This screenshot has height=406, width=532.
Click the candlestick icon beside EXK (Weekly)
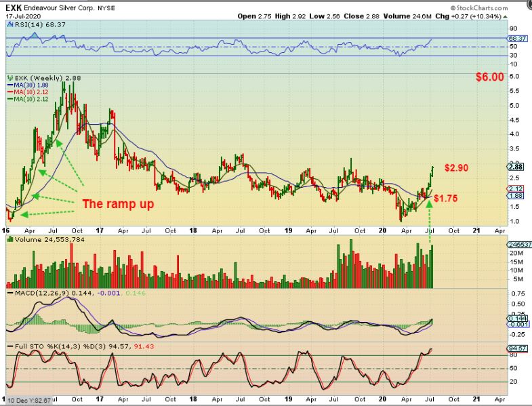click(x=10, y=78)
